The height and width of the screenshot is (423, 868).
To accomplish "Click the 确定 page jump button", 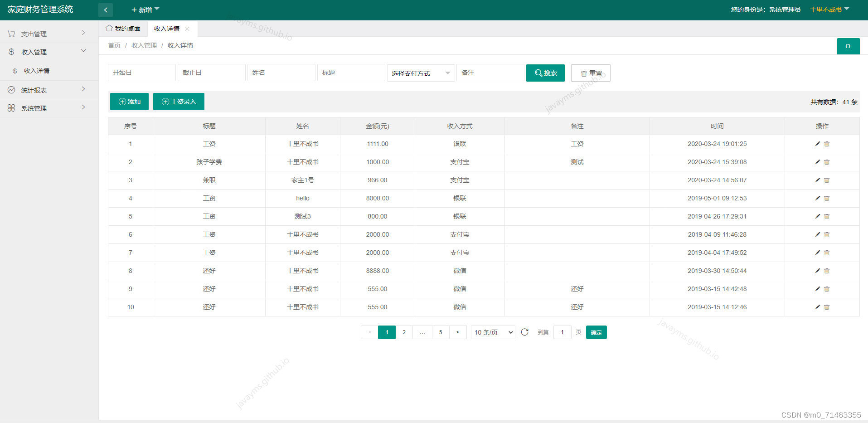I will click(596, 332).
